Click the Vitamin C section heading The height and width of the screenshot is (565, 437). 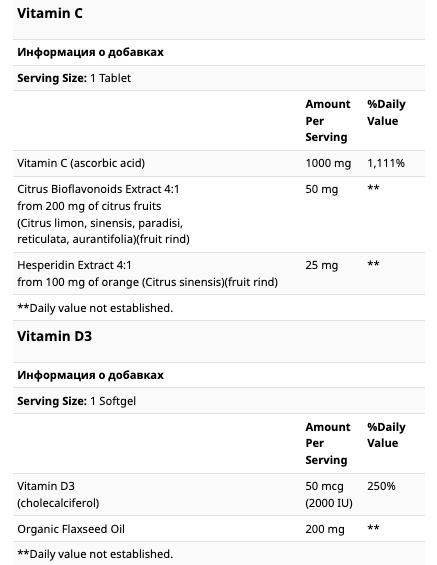pyautogui.click(x=50, y=13)
